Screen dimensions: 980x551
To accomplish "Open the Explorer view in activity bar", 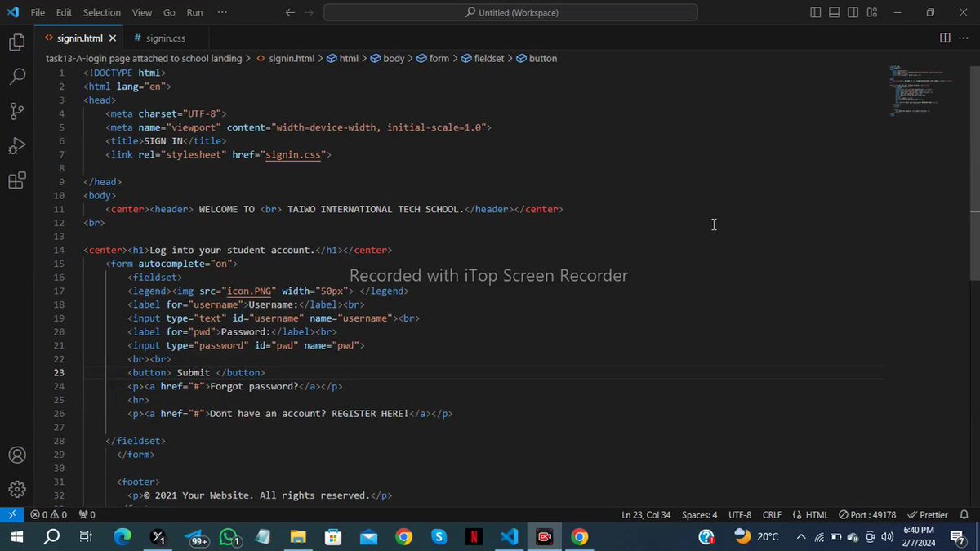I will point(16,42).
